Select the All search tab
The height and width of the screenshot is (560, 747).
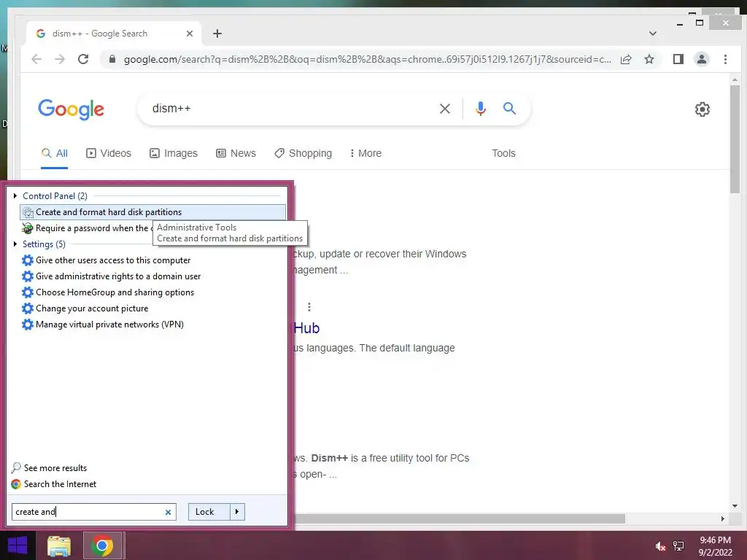[54, 153]
